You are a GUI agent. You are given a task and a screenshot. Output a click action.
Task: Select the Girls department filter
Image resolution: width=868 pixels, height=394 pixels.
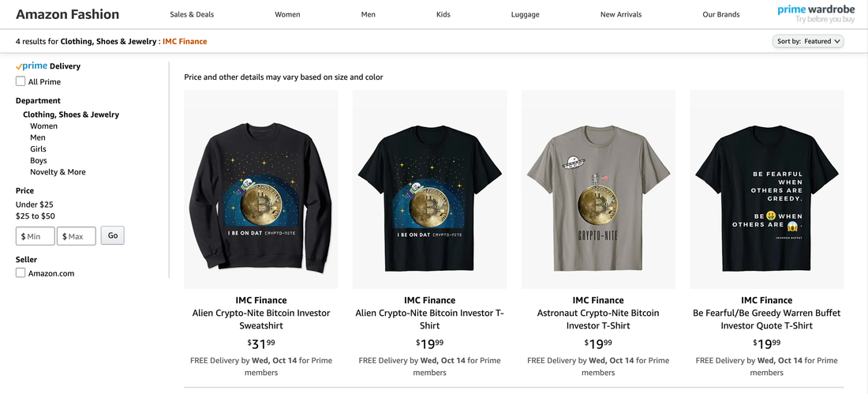(x=38, y=149)
